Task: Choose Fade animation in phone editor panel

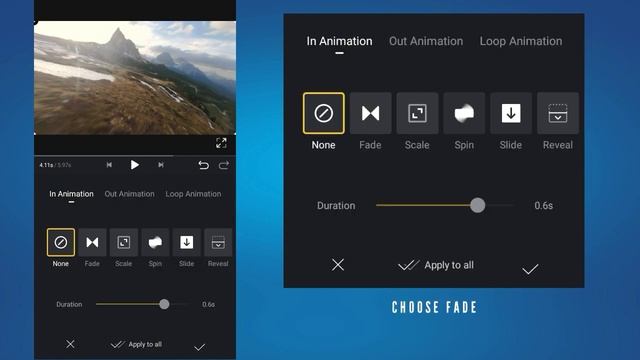Action: pyautogui.click(x=92, y=242)
